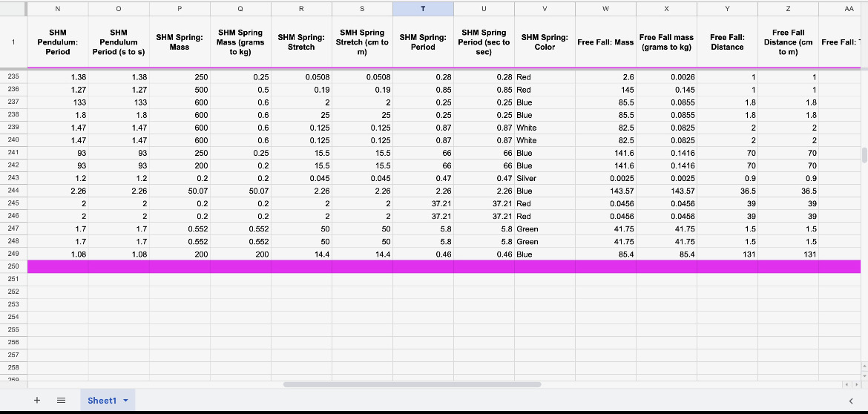This screenshot has height=414, width=868.
Task: Click the '50.07' cell in column P
Action: pyautogui.click(x=180, y=191)
